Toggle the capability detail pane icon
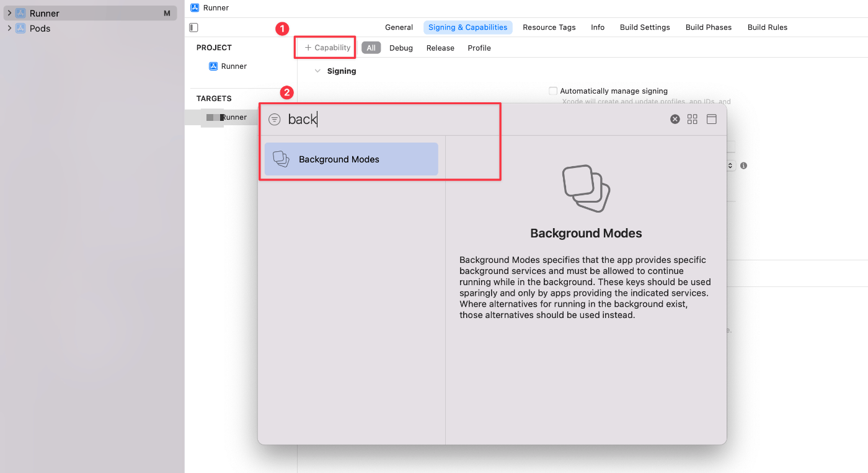The height and width of the screenshot is (473, 868). point(712,119)
